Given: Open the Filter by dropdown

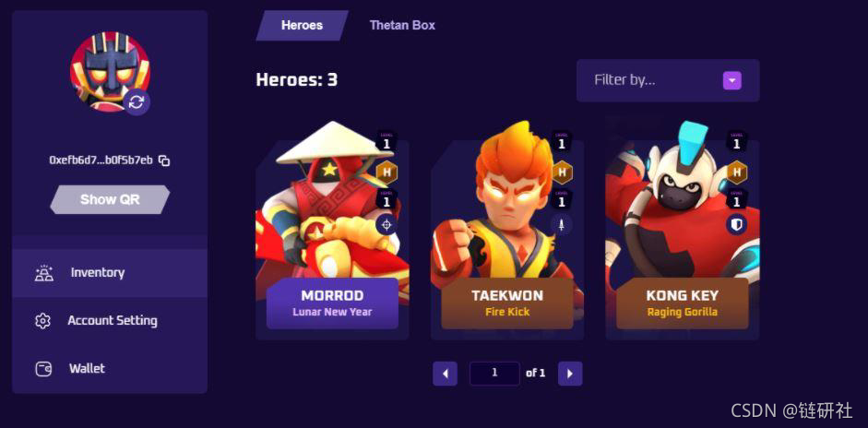Looking at the screenshot, I should pos(668,81).
